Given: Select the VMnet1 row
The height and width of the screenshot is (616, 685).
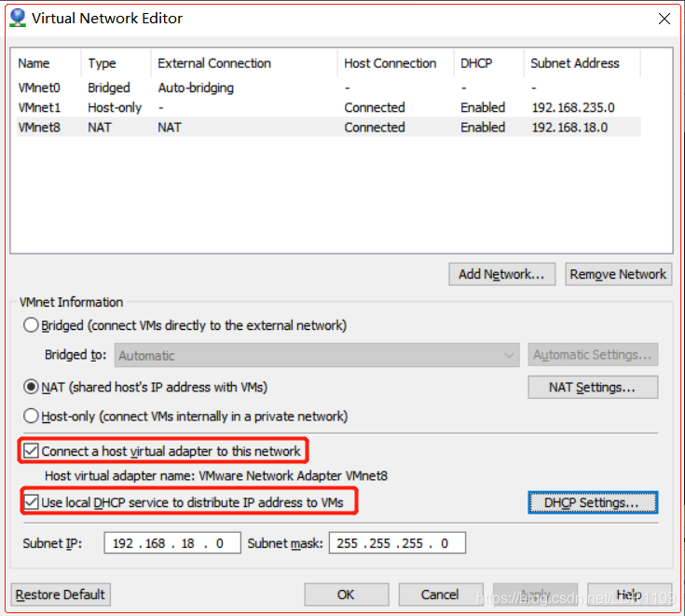Looking at the screenshot, I should 328,107.
